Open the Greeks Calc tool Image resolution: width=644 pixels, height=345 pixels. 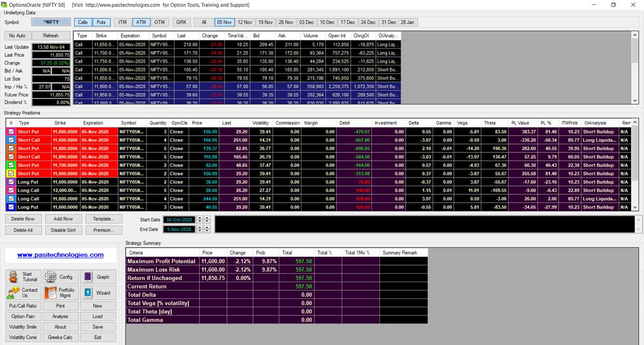(60, 337)
